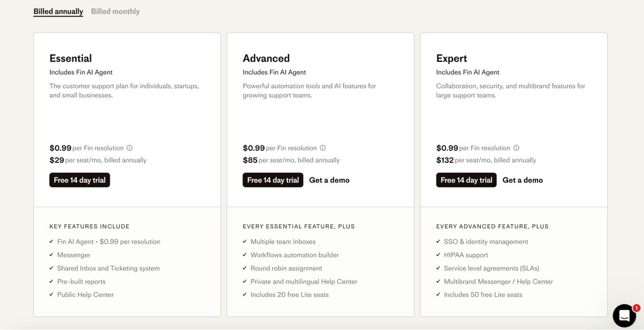Switch to Billed monthly pricing

tap(115, 12)
